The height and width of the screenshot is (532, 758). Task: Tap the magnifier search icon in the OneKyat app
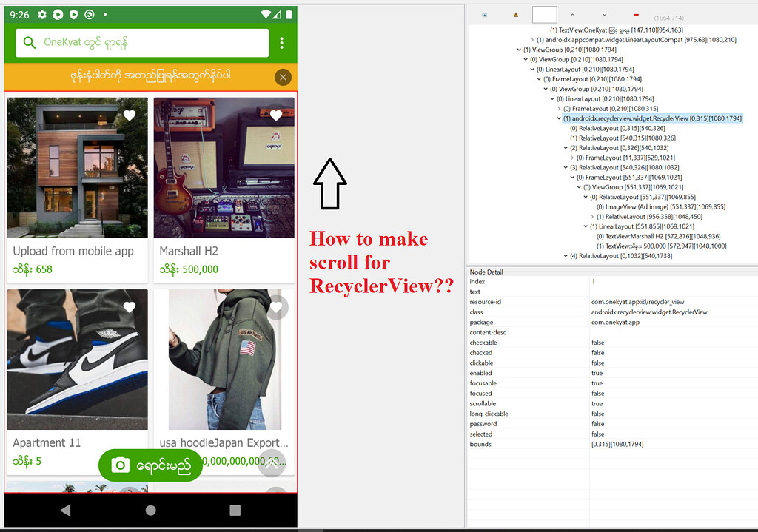click(30, 44)
